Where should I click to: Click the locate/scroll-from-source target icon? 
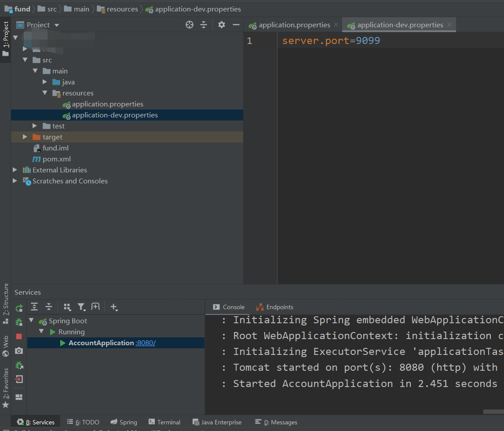click(x=189, y=25)
